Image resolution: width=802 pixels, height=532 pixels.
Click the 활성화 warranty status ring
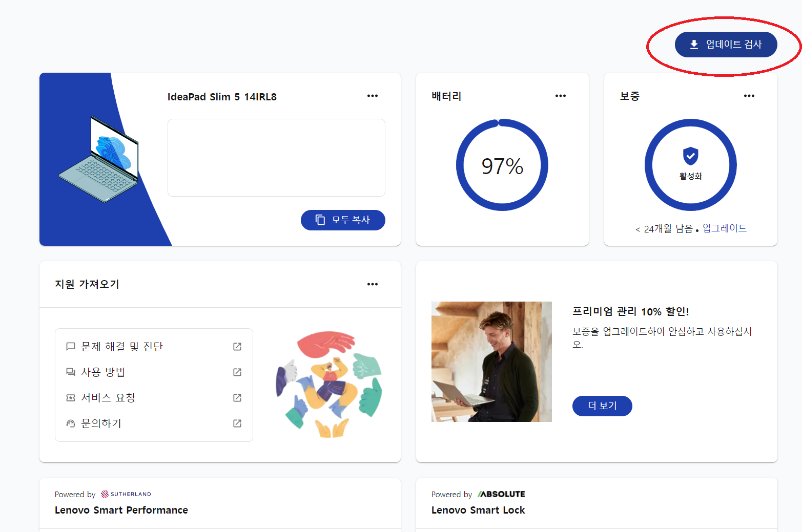pos(691,165)
